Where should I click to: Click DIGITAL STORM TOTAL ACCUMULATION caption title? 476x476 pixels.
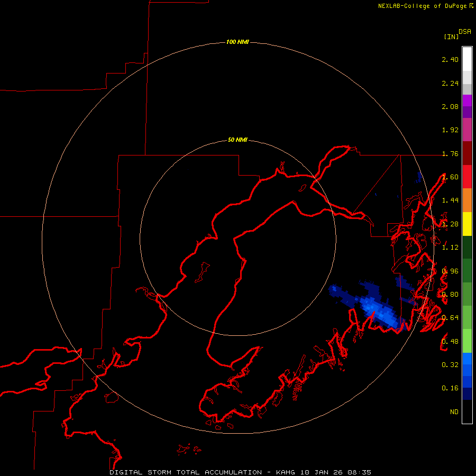tap(186, 472)
